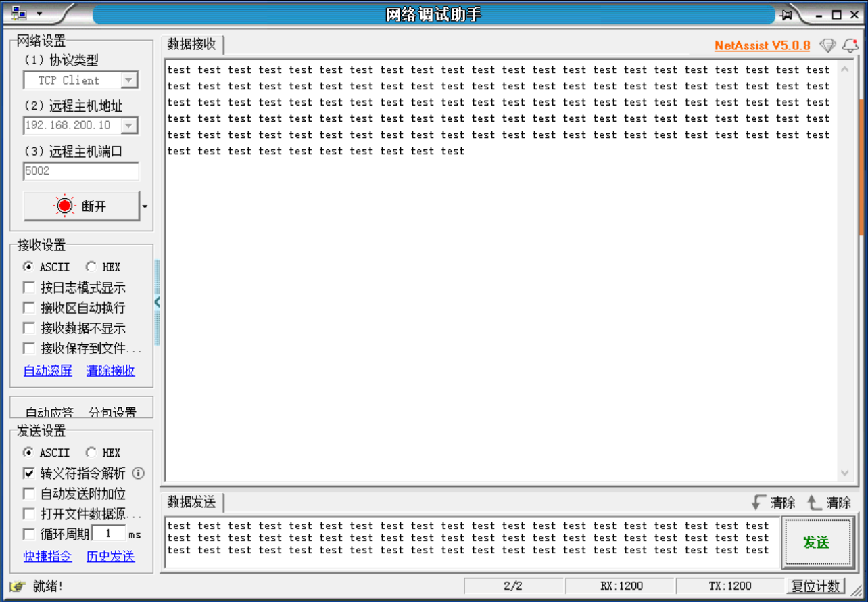This screenshot has width=868, height=602.
Task: Switch to 数据发送 tab
Action: [192, 502]
